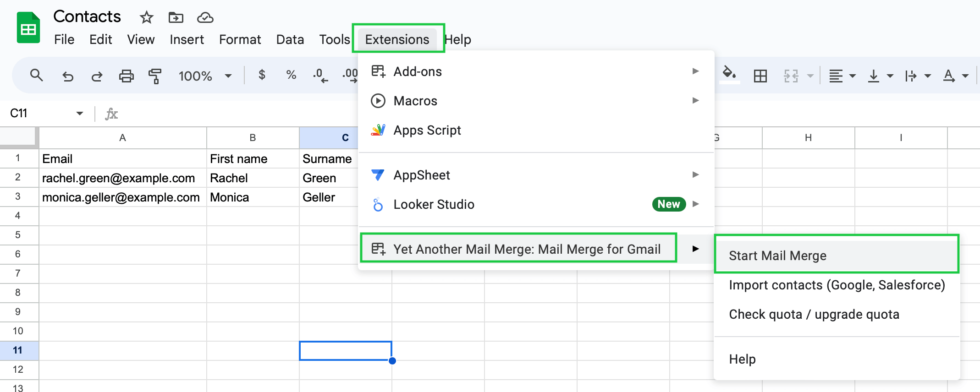Open the Insert menu
This screenshot has height=392, width=980.
187,39
